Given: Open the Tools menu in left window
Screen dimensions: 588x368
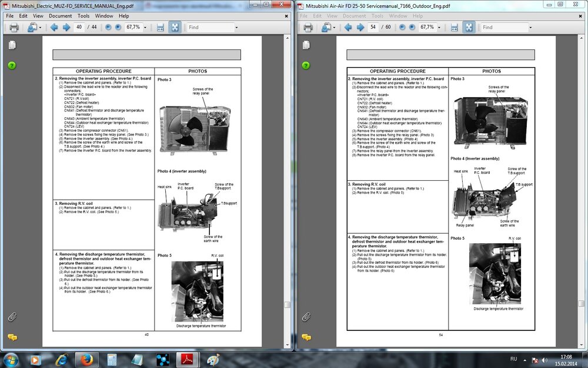Looking at the screenshot, I should pyautogui.click(x=83, y=16).
